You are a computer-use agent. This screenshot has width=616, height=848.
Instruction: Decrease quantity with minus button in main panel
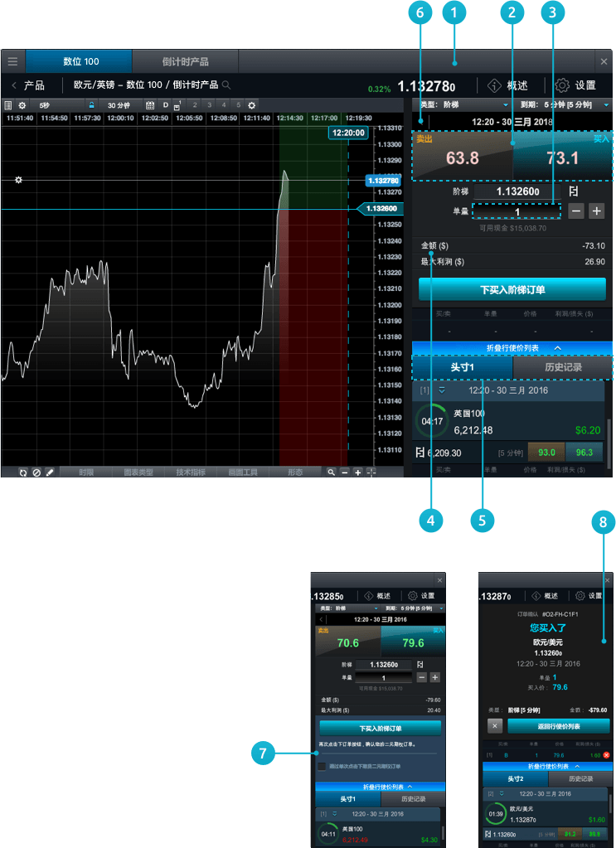pos(576,211)
